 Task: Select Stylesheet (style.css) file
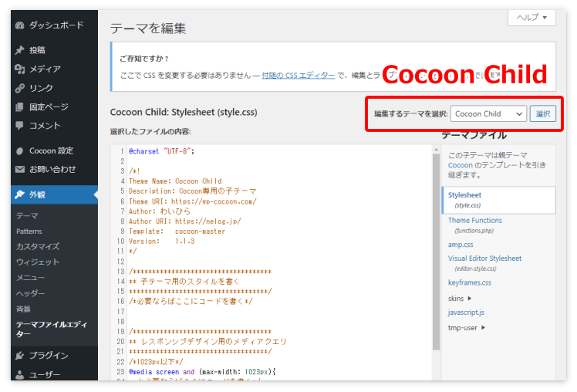(498, 200)
